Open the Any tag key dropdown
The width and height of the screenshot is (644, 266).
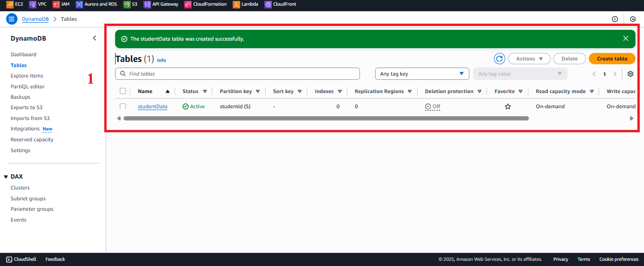pos(422,74)
